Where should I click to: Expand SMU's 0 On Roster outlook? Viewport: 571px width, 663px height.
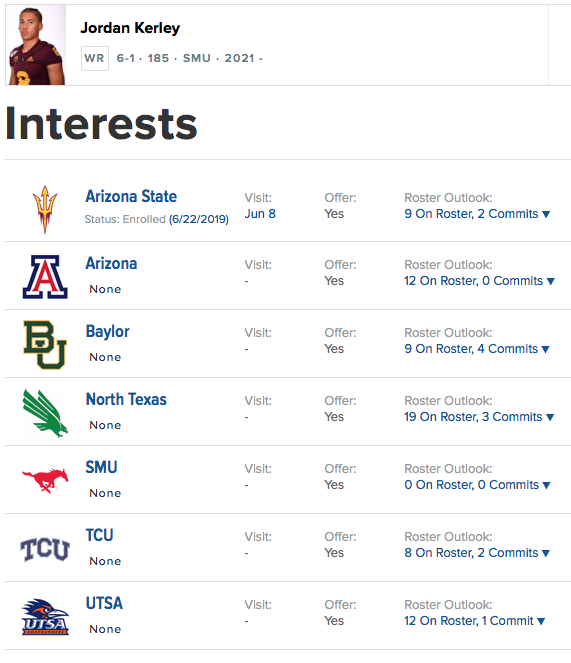477,485
